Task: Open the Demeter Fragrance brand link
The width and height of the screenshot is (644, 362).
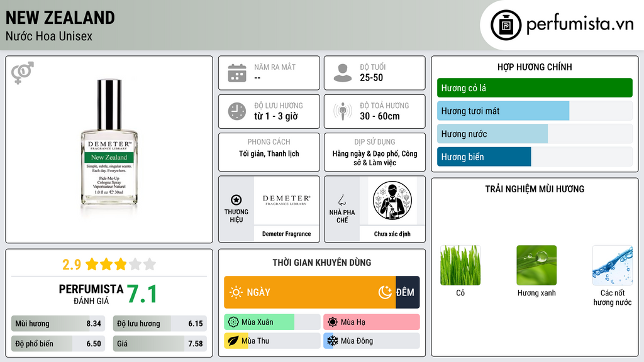Action: pos(287,234)
